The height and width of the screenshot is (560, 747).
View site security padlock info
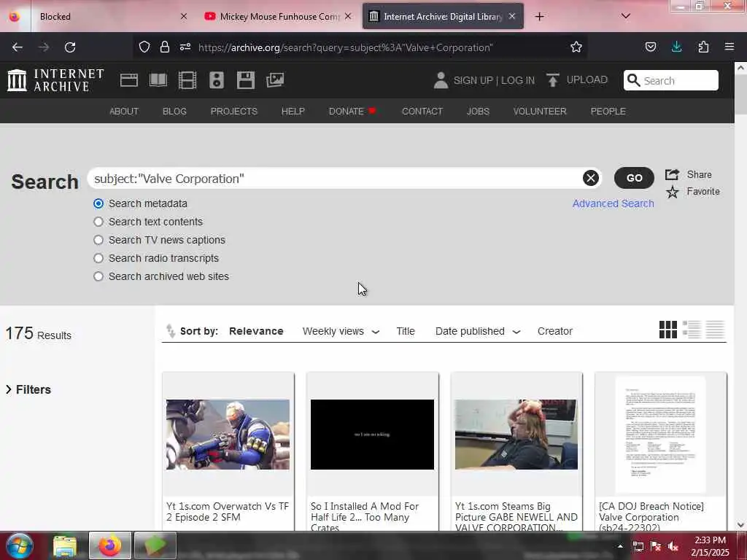pos(165,47)
